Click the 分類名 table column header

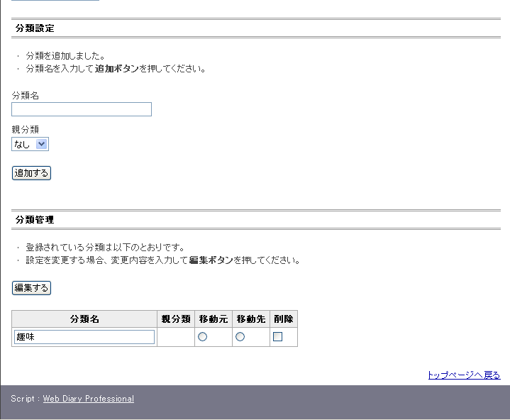pos(84,319)
